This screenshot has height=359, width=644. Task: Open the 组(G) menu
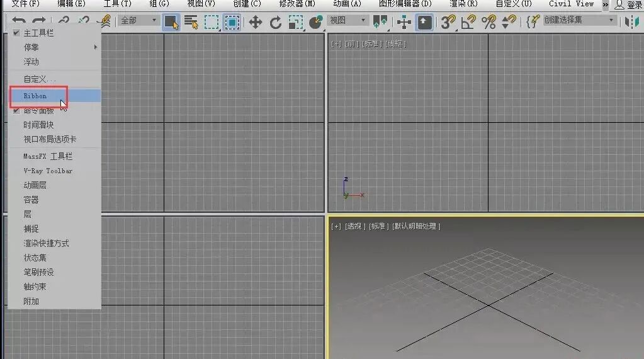(159, 4)
